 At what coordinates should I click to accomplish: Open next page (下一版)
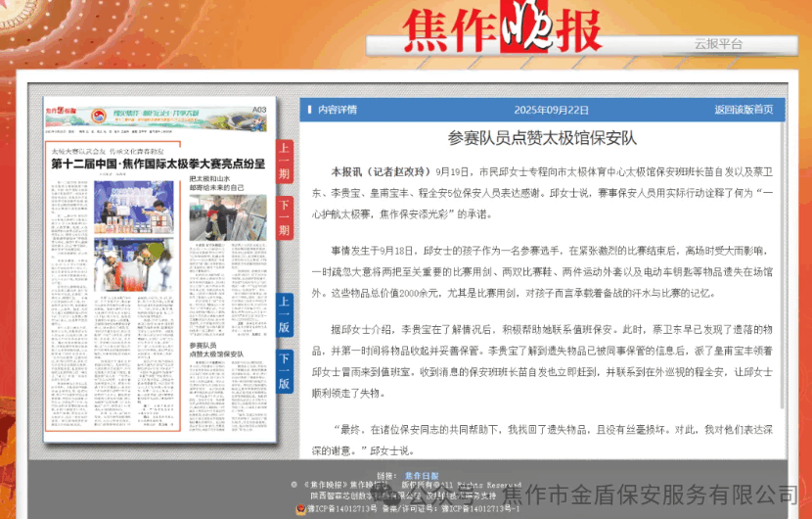tap(284, 370)
